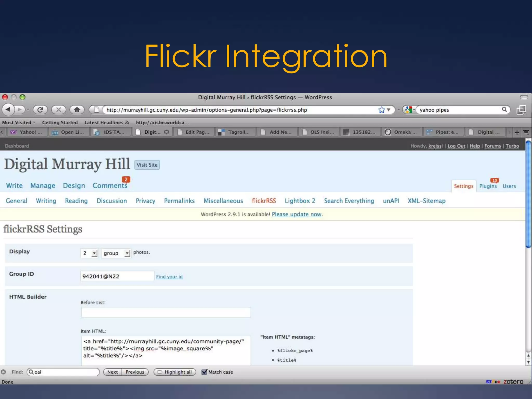The image size is (532, 399).
Task: Open the photo count dropdown showing 2
Action: (x=89, y=253)
